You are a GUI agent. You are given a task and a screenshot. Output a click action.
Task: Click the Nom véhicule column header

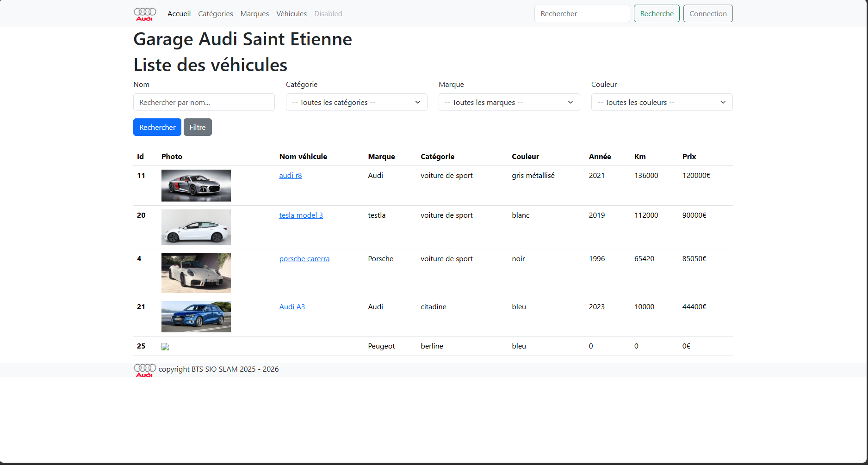tap(303, 157)
